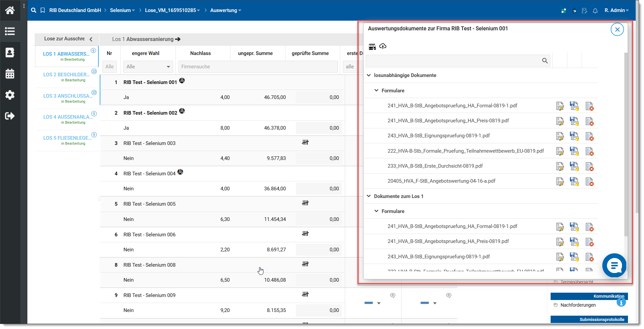Click the search magnifier in the top bar

tap(34, 10)
